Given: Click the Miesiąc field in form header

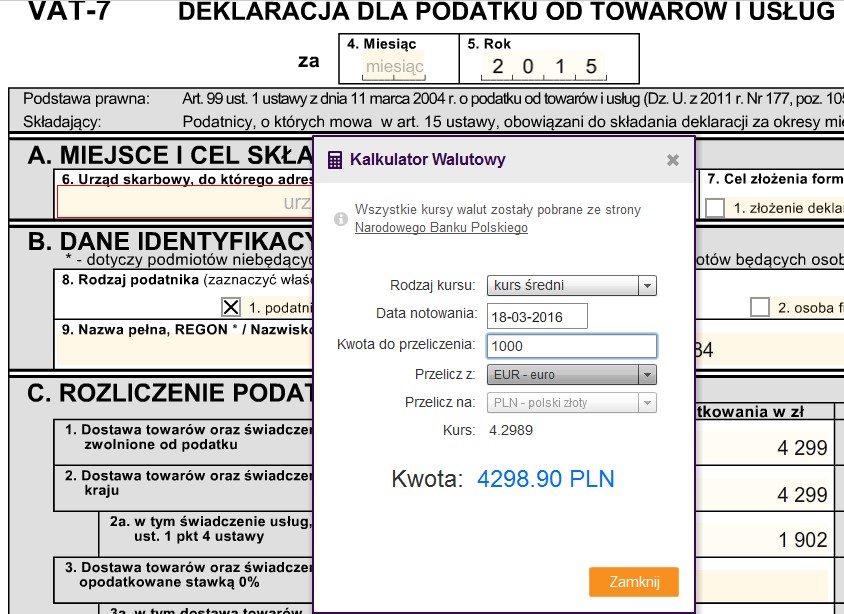Looking at the screenshot, I should pos(393,66).
